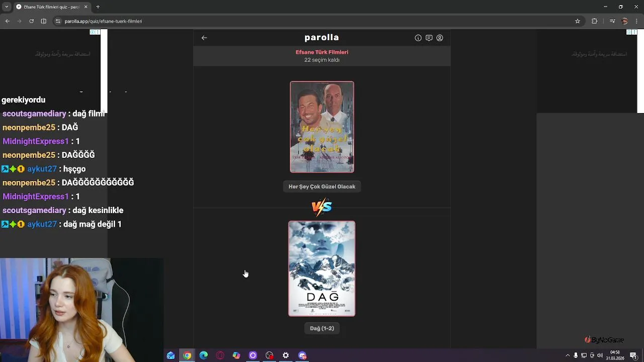Open Discord from taskbar
This screenshot has height=362, width=644.
point(302,355)
